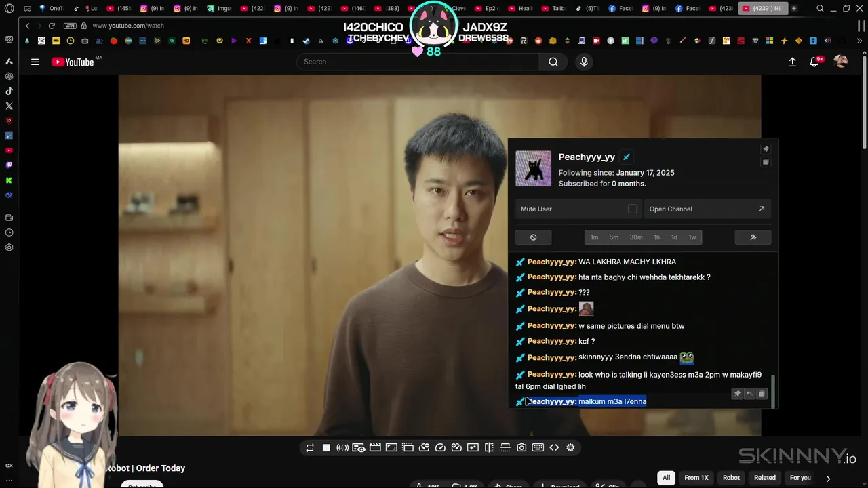Select message WA LAKHRA MACHY LKHRA
The width and height of the screenshot is (868, 488).
click(627, 262)
